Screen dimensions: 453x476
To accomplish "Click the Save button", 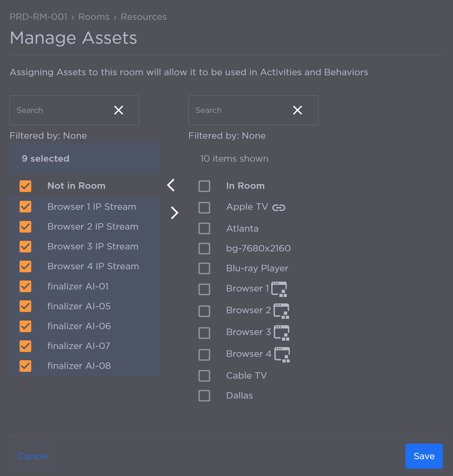I will pyautogui.click(x=424, y=456).
